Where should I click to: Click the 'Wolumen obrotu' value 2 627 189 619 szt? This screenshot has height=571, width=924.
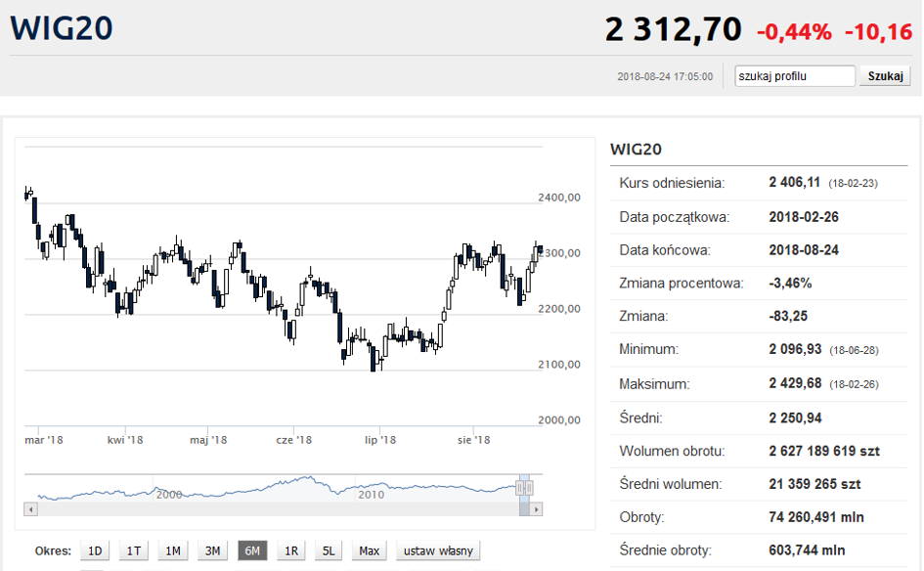click(x=824, y=451)
